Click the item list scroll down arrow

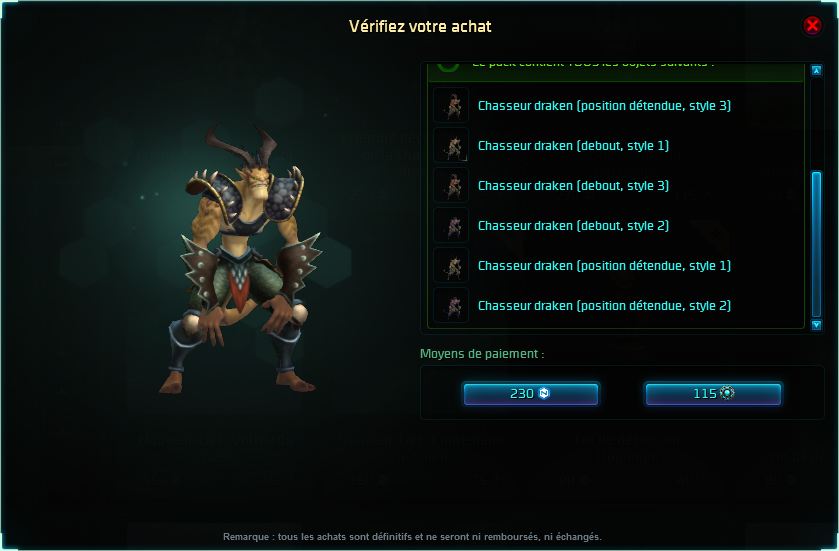[816, 325]
